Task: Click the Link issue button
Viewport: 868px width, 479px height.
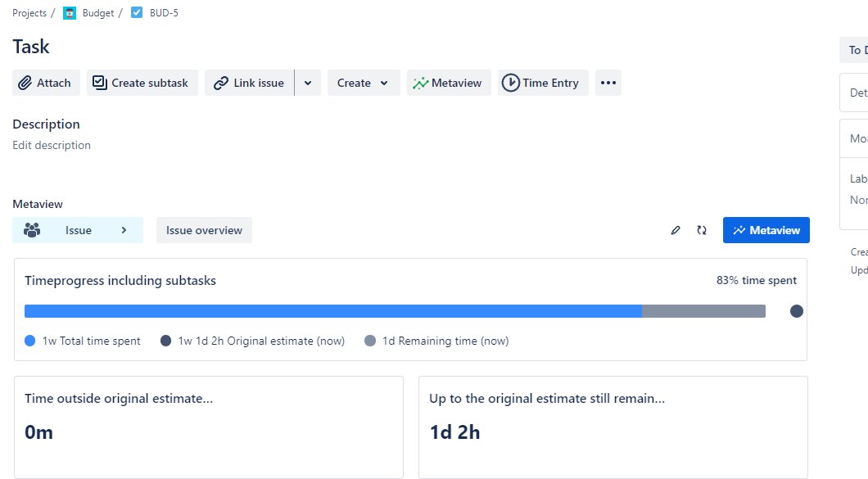Action: point(250,83)
